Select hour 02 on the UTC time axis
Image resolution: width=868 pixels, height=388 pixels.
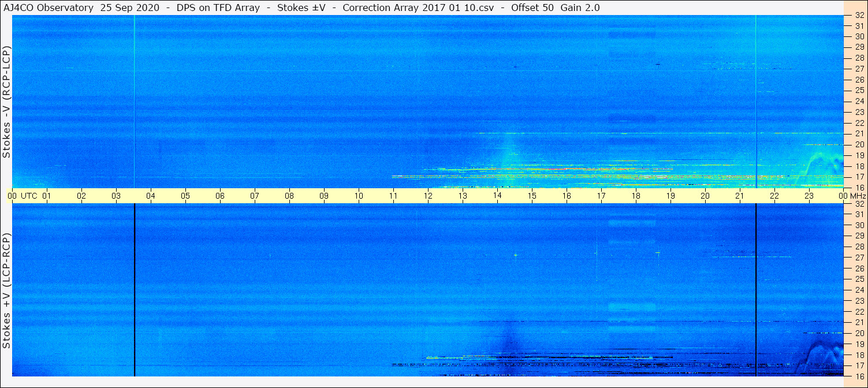[81, 196]
